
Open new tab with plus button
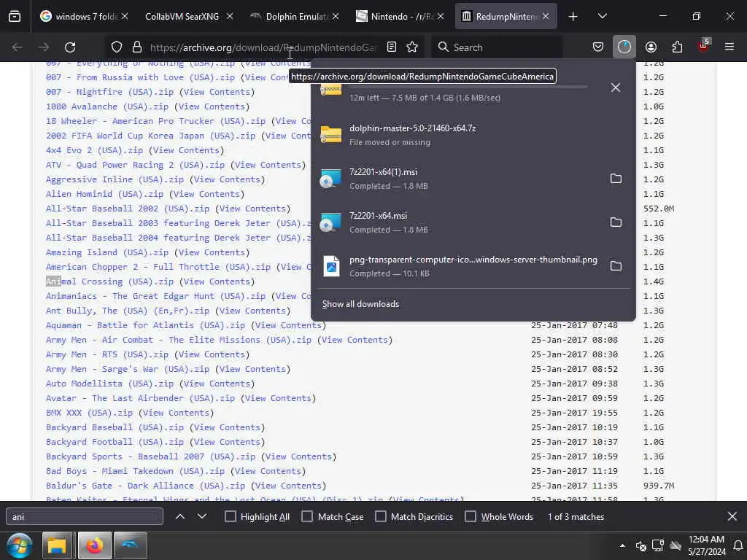573,17
